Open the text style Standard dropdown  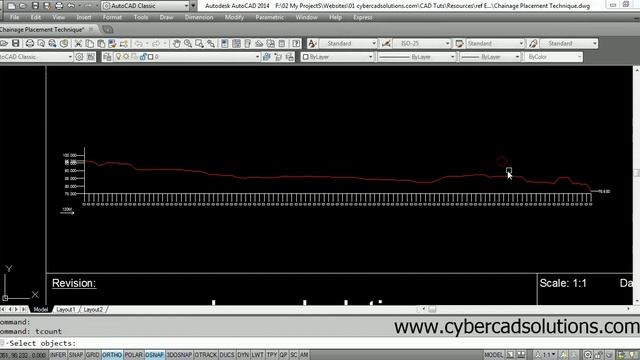click(348, 43)
